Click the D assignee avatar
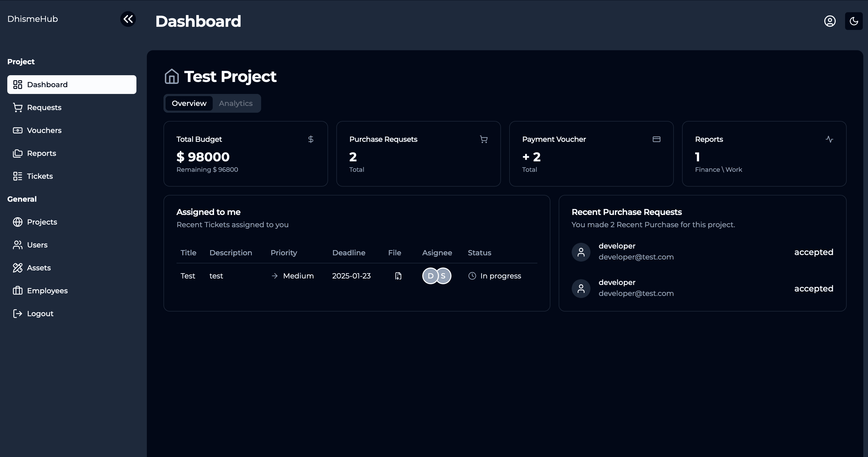The height and width of the screenshot is (457, 868). point(430,276)
